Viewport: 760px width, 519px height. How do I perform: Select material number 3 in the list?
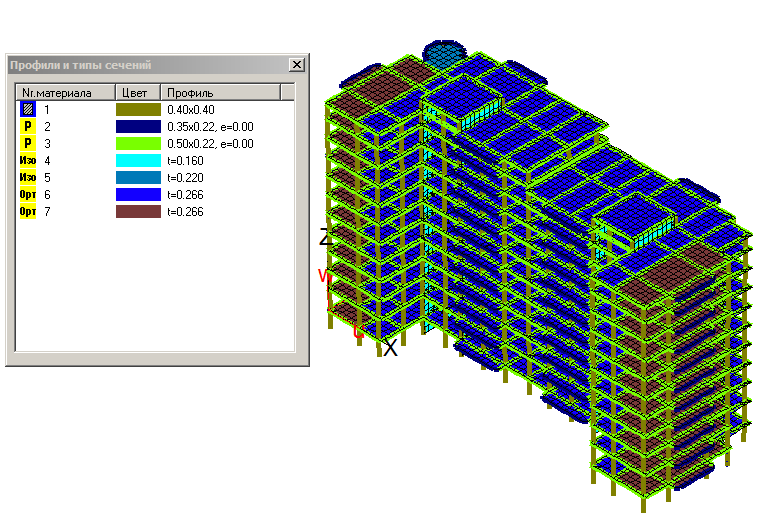point(47,144)
